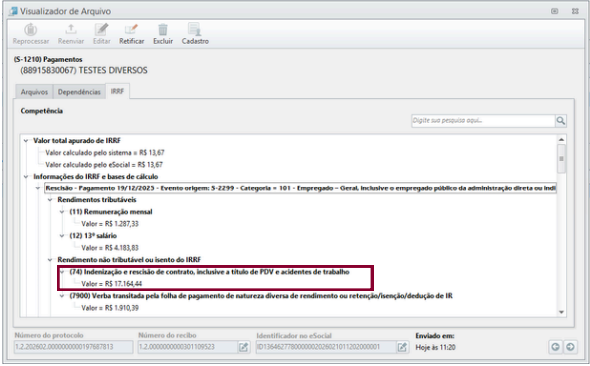Switch to the Arquivos tab

[34, 92]
